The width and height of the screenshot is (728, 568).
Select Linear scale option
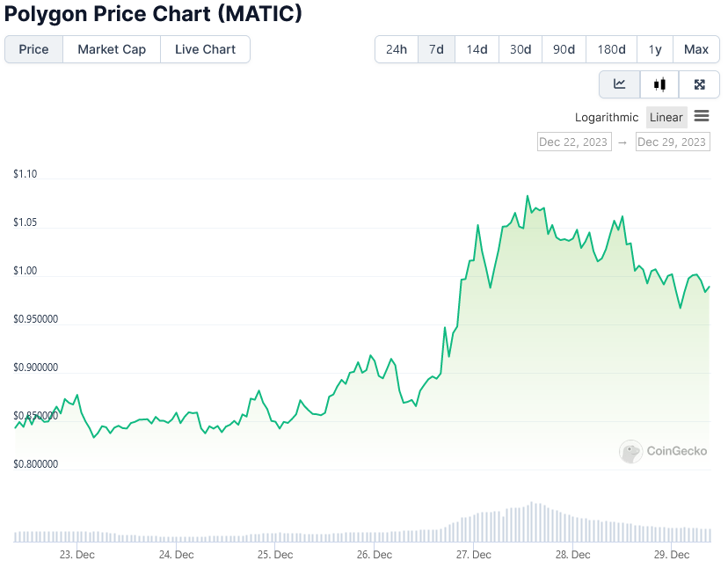[x=666, y=118]
